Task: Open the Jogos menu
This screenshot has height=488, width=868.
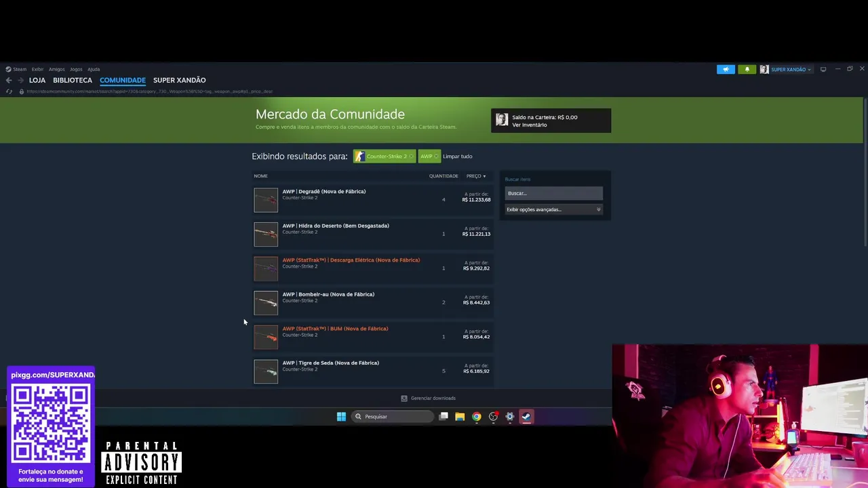Action: point(76,69)
